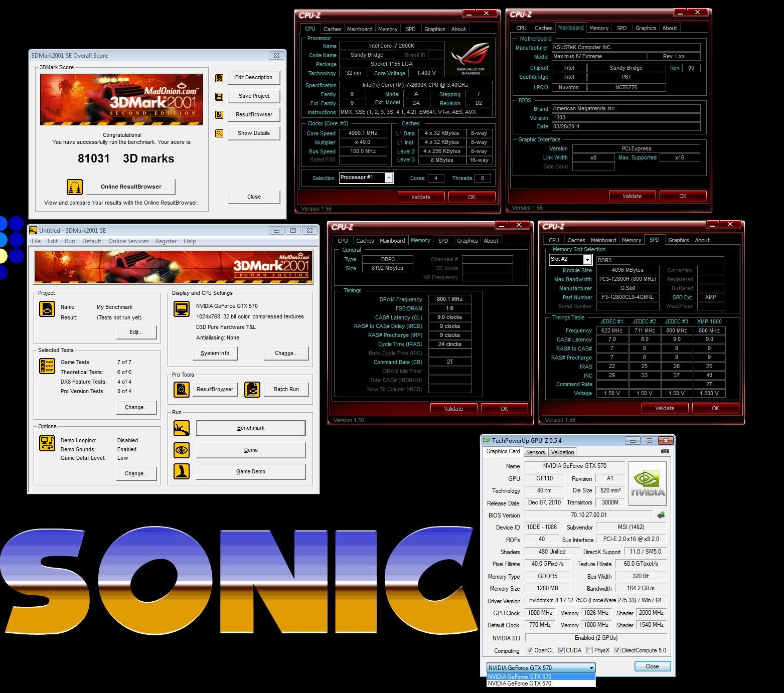The image size is (784, 693).
Task: Click the Game Demo joystick icon
Action: (x=182, y=471)
